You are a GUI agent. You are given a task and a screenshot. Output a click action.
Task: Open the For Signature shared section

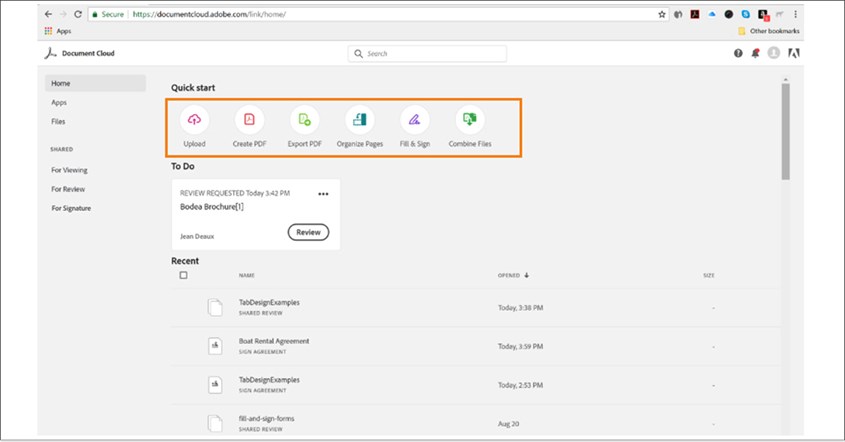point(71,208)
